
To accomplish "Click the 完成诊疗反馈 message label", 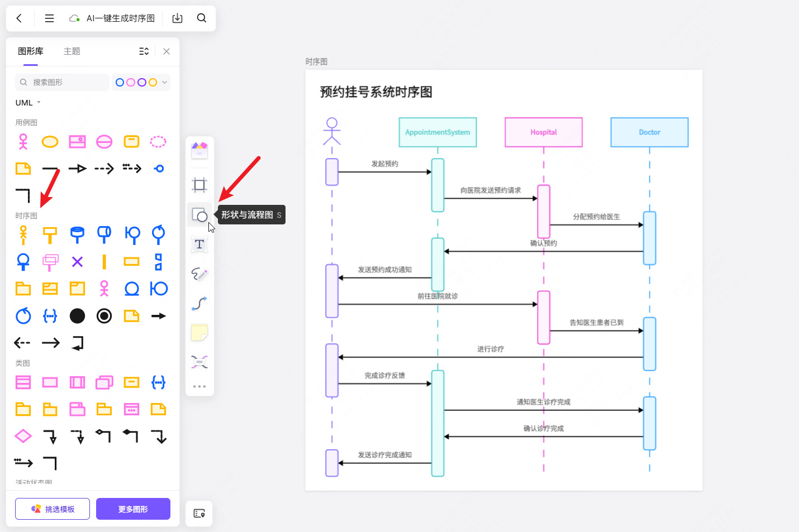I will (385, 376).
